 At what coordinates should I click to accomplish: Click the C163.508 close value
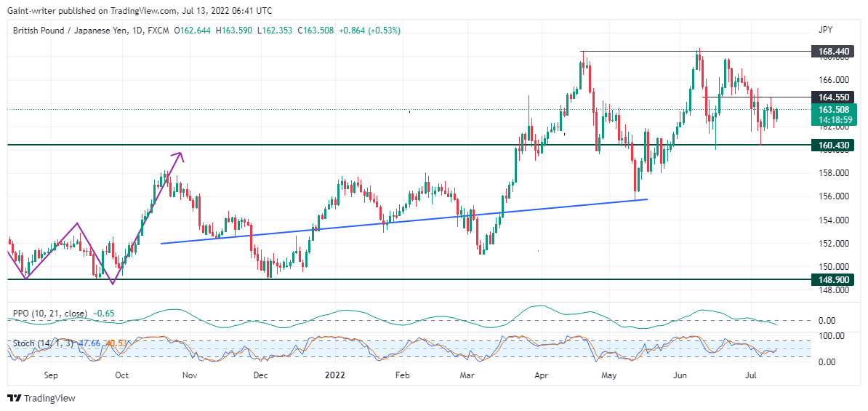pos(317,31)
